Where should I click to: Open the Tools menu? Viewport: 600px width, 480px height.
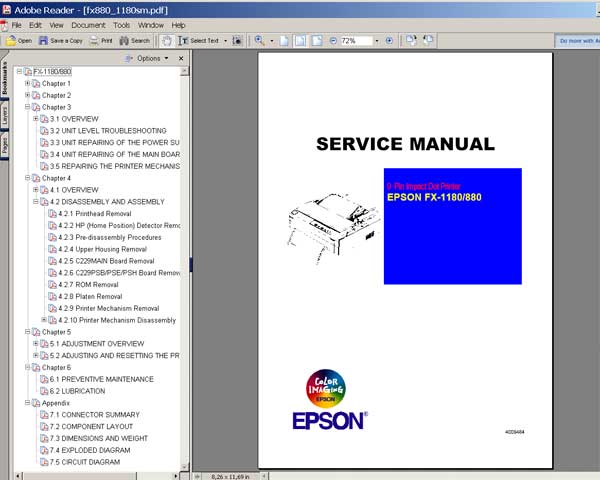coord(122,25)
